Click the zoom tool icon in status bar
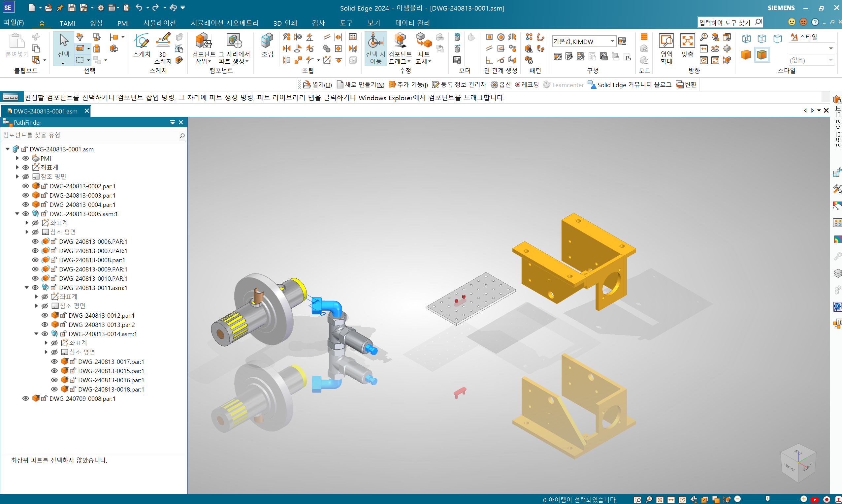Screen dimensions: 842x504 649,500
